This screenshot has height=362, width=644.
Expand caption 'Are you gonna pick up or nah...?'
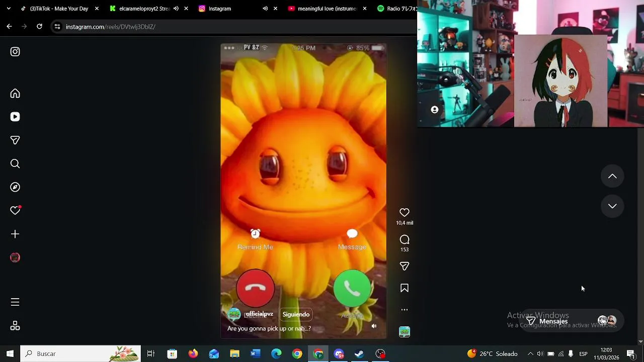(x=269, y=329)
